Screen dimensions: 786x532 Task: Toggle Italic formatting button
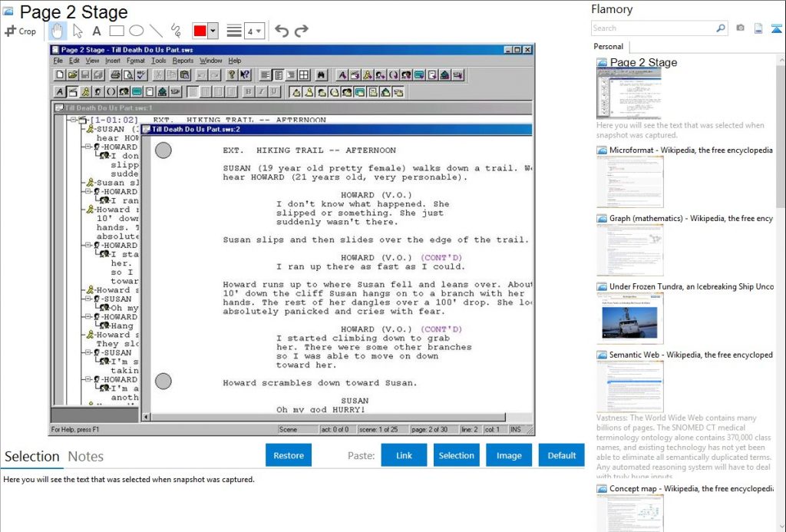point(262,92)
